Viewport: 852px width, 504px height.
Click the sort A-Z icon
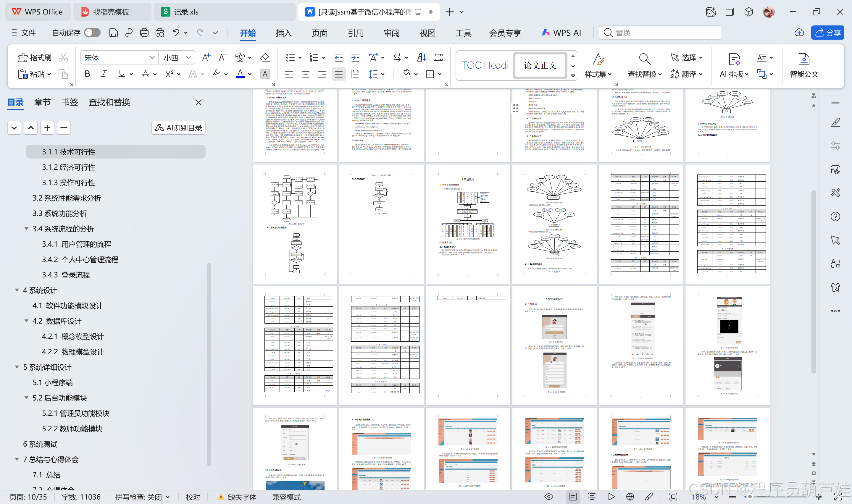click(422, 57)
